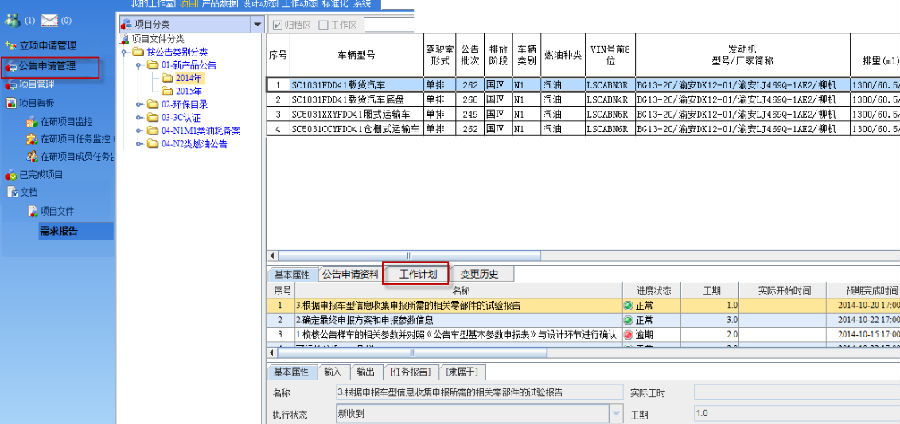
Task: Switch to the 公告申请资料 tab
Action: [x=350, y=274]
